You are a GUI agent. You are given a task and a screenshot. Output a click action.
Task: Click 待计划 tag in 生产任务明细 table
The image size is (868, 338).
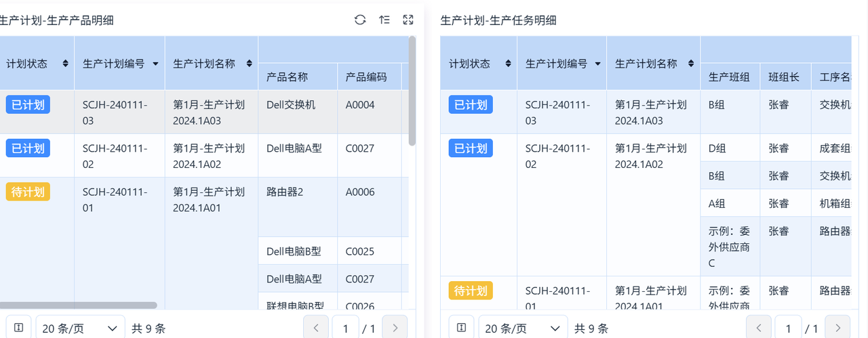pos(471,291)
